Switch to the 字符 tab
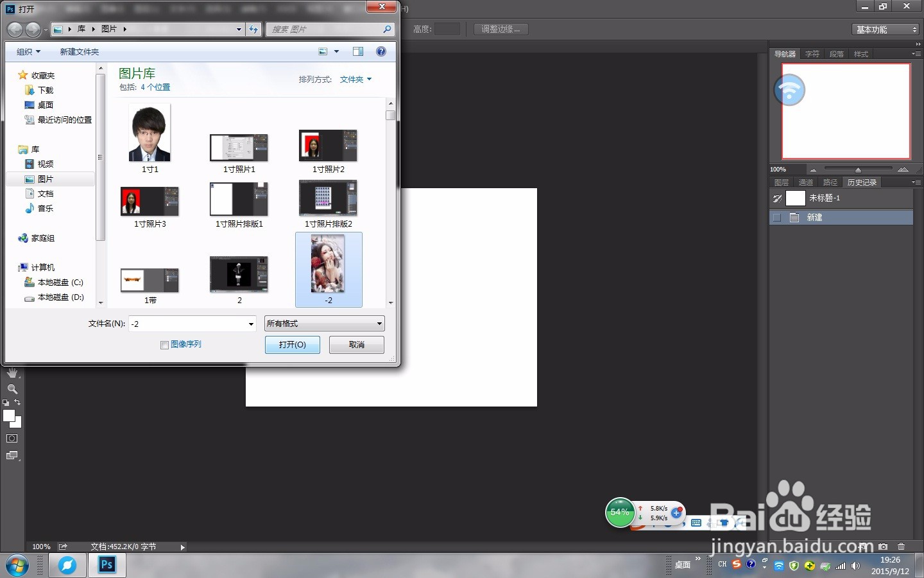 812,54
